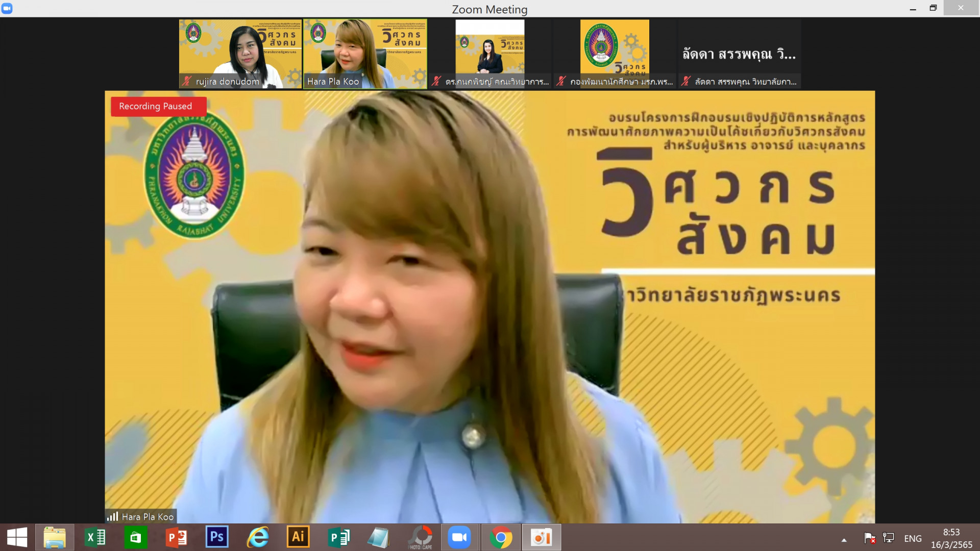Open File Explorer from the taskbar

click(55, 537)
